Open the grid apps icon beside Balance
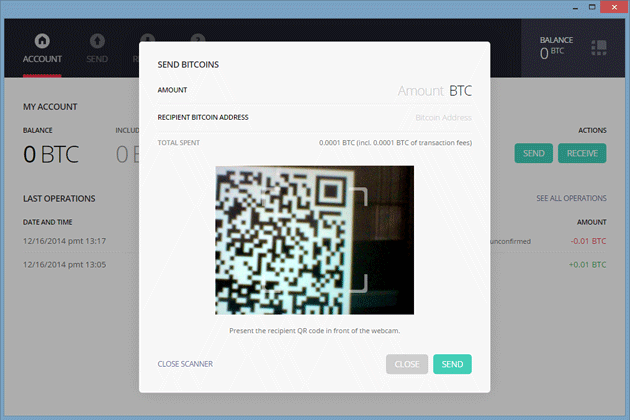This screenshot has height=420, width=630. tap(599, 47)
